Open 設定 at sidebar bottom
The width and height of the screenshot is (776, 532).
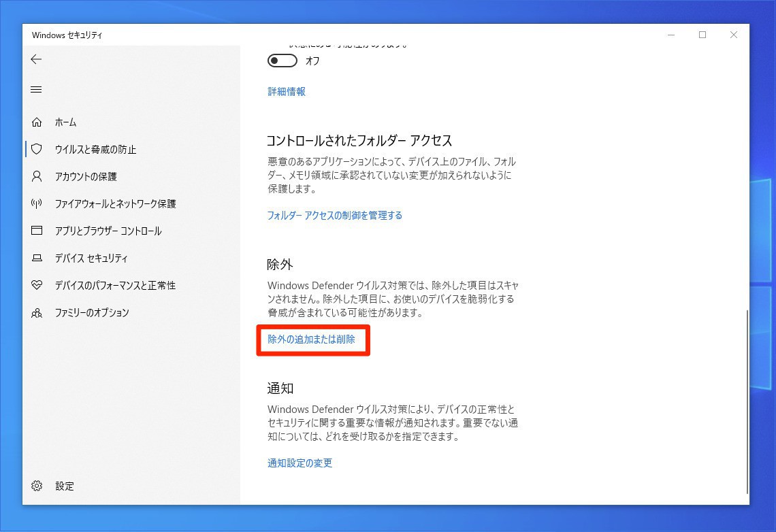pyautogui.click(x=65, y=486)
